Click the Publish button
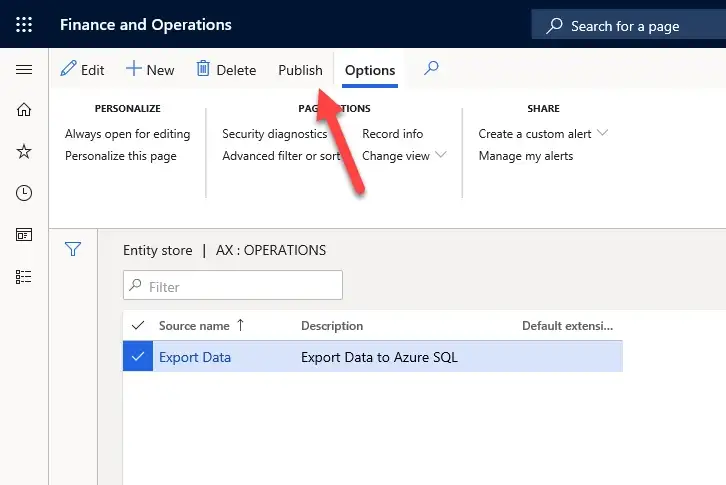This screenshot has width=726, height=485. (x=300, y=70)
